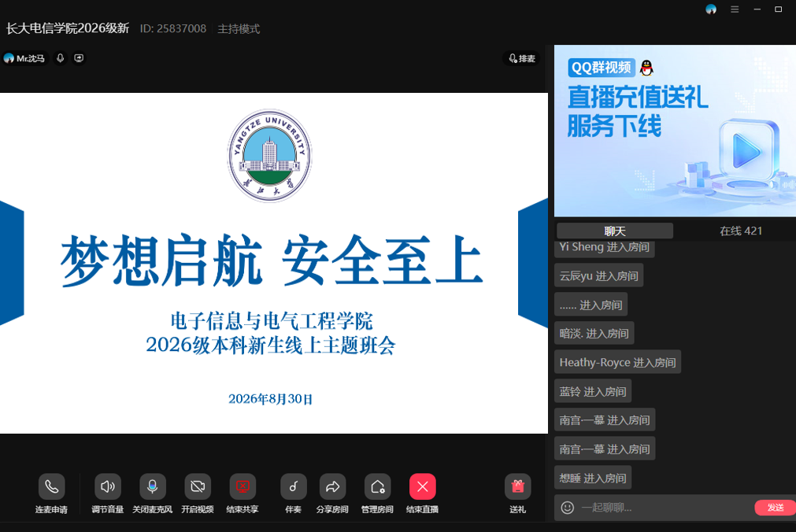The width and height of the screenshot is (796, 532).
Task: Open the hamburger menu in title bar
Action: click(x=735, y=9)
